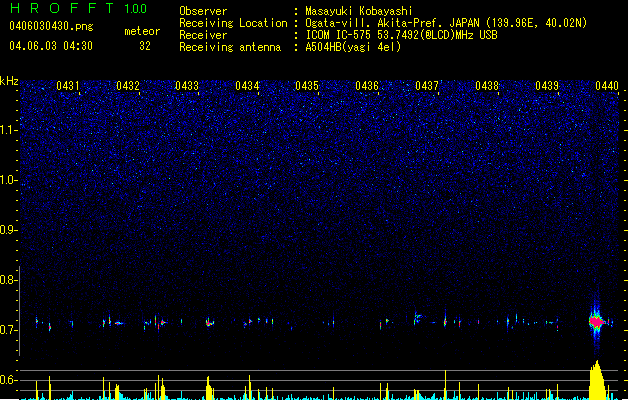Click the date 04.06.03 04:30
The height and width of the screenshot is (400, 629).
51,46
